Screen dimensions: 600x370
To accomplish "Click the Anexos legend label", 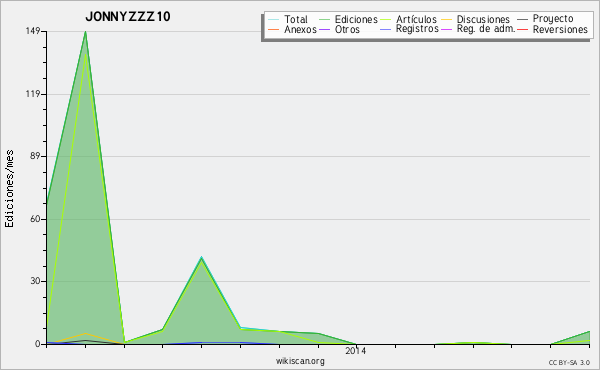I will 300,29.
